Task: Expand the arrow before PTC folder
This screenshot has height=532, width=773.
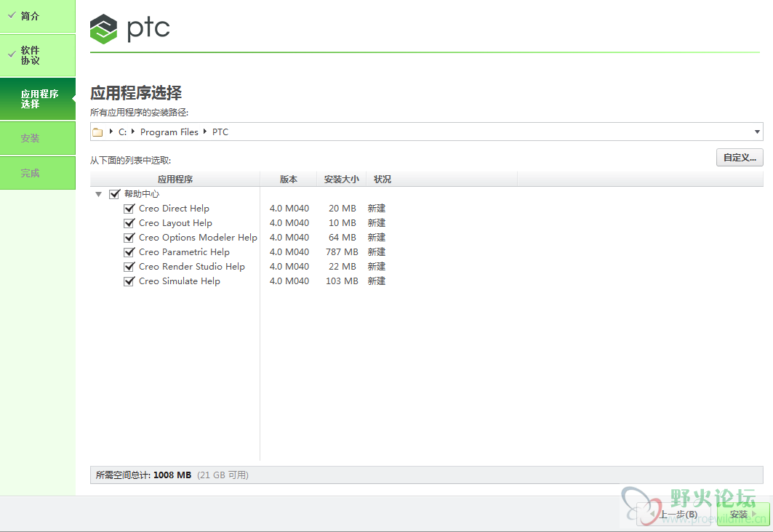Action: (x=205, y=132)
